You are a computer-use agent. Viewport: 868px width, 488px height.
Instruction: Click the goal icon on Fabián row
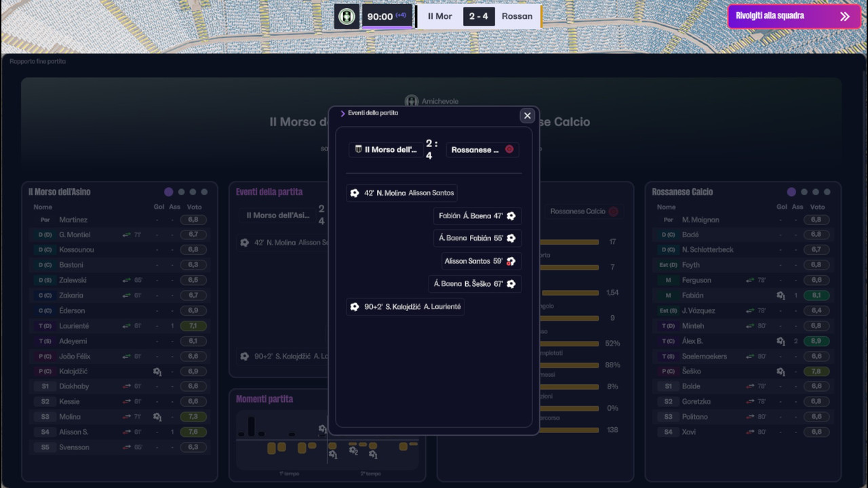click(x=781, y=296)
